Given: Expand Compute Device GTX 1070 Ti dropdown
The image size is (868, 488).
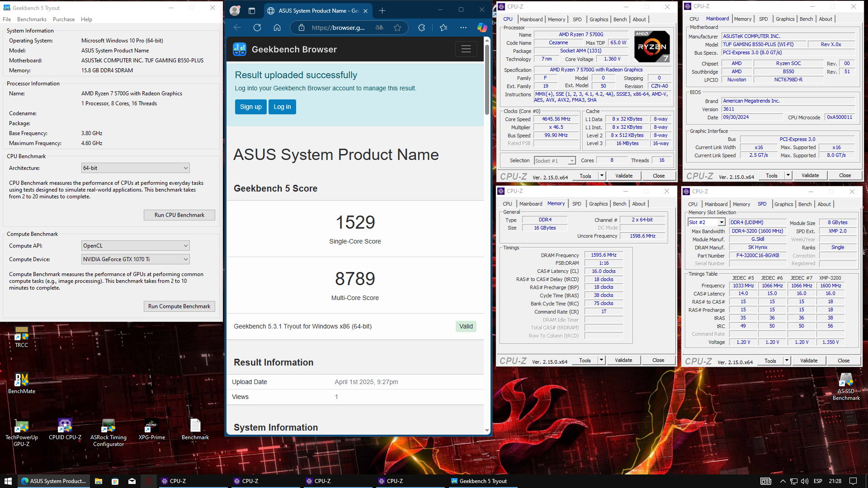Looking at the screenshot, I should coord(135,259).
